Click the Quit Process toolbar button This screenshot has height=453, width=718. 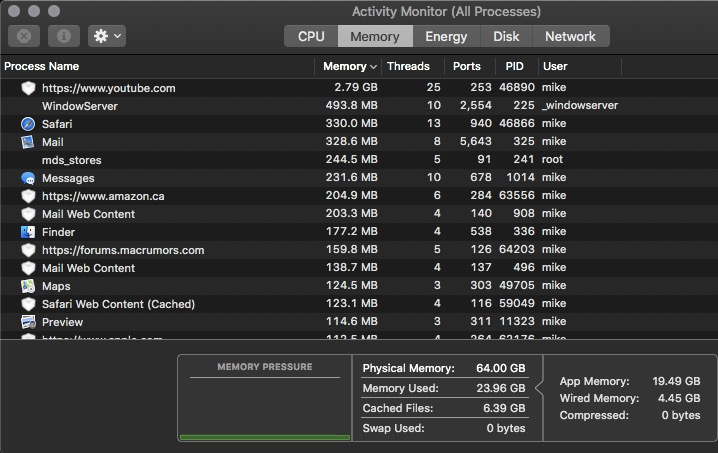pos(24,36)
